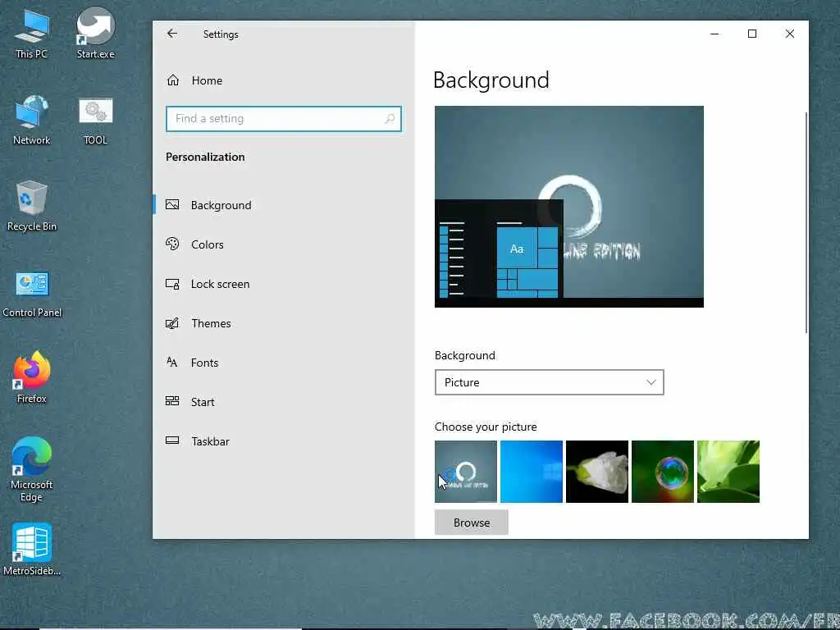Open the Start settings page
Screen dimensions: 840x630
[283, 402]
